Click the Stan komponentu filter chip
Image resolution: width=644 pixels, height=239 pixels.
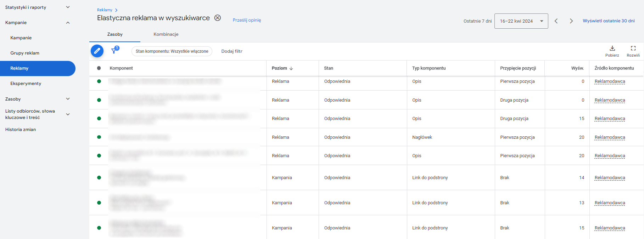coord(172,51)
